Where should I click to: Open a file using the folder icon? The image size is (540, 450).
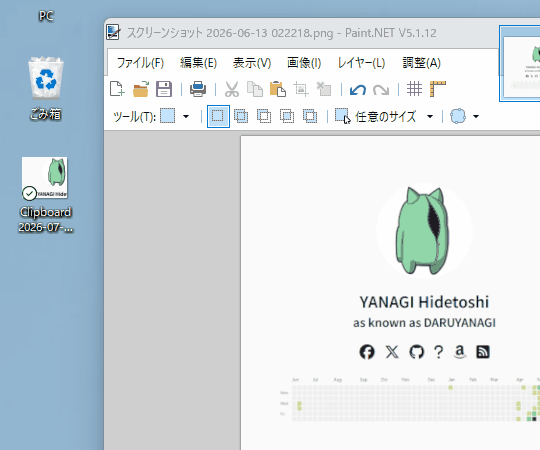(141, 89)
